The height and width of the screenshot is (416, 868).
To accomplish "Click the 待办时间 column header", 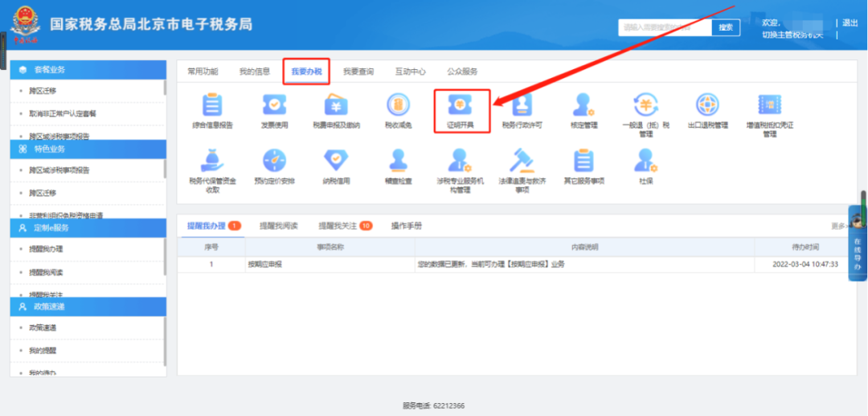I will 805,247.
